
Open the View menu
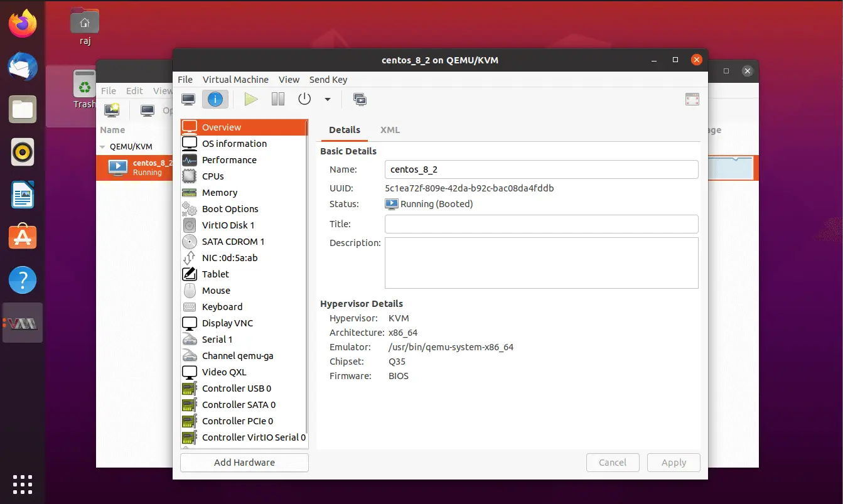tap(289, 80)
